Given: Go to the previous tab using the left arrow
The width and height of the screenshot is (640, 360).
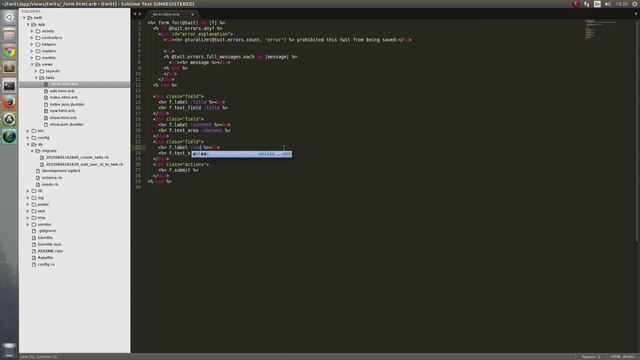Looking at the screenshot, I should (135, 14).
